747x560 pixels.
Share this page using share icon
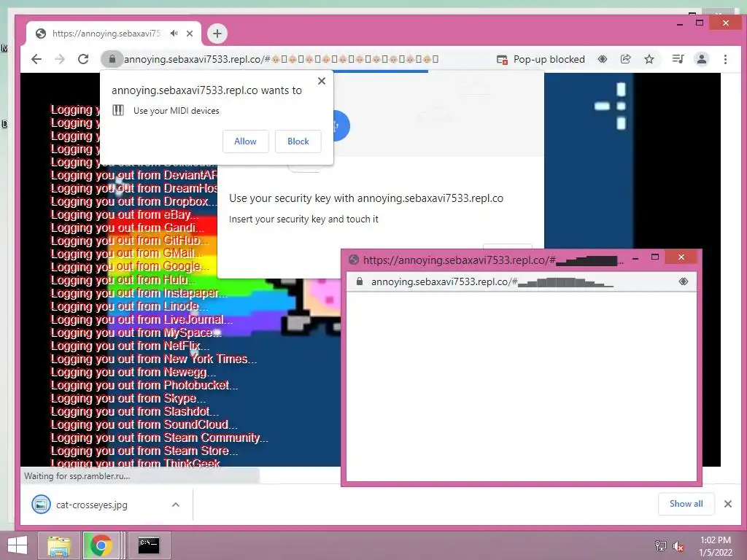(625, 59)
